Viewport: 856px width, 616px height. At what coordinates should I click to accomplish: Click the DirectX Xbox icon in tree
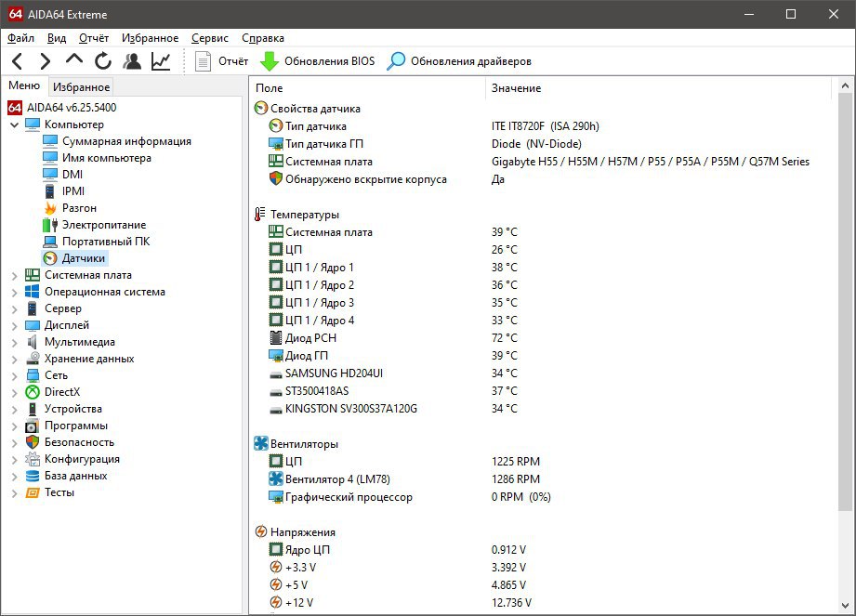point(33,392)
